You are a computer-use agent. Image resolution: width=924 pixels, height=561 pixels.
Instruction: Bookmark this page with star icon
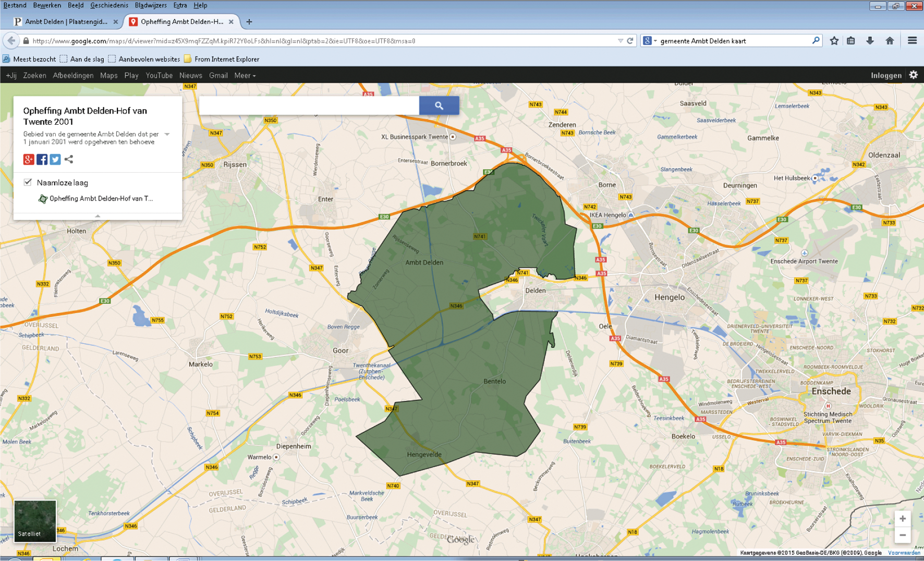coord(834,41)
